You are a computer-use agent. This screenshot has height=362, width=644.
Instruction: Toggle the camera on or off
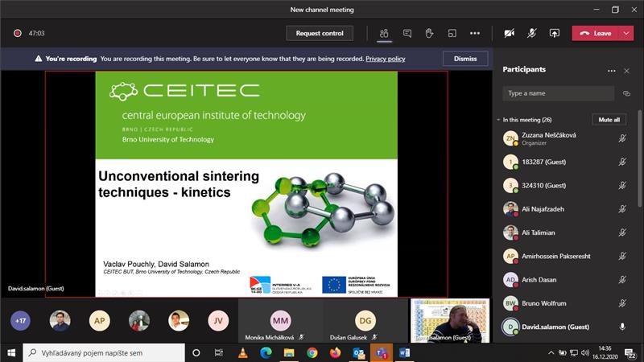coord(510,33)
